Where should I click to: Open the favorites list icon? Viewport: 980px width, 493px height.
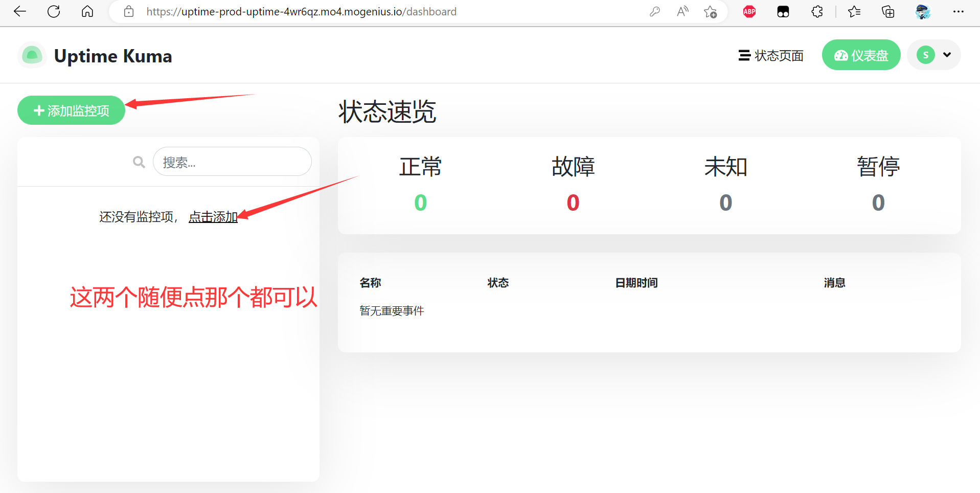854,11
